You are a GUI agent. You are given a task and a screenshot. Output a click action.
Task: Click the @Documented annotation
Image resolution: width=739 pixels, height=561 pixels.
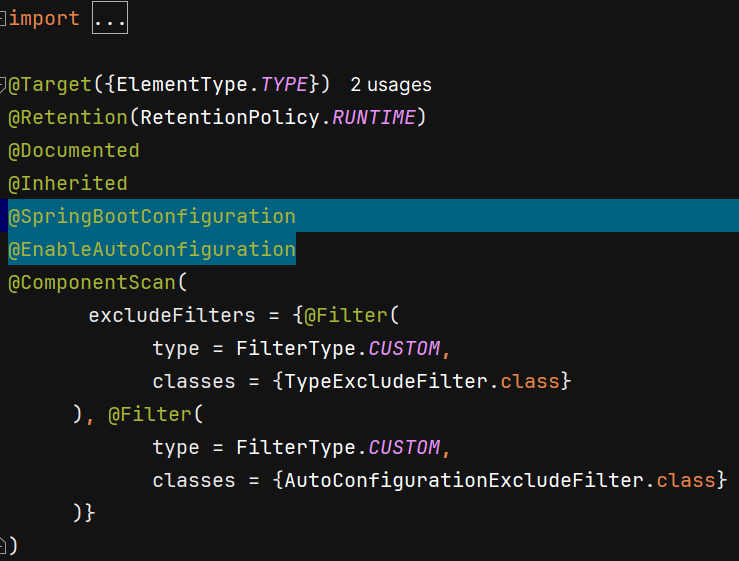(74, 150)
